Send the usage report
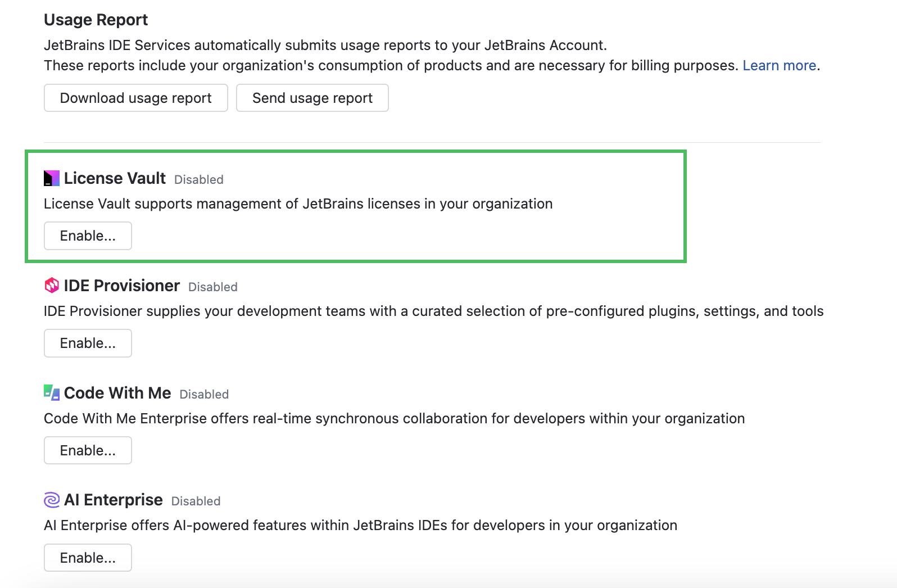 [x=312, y=98]
